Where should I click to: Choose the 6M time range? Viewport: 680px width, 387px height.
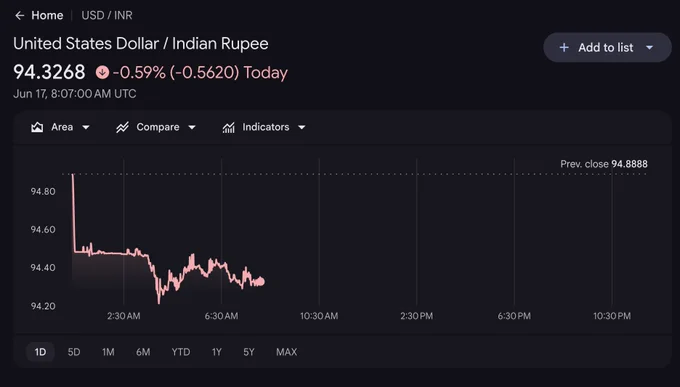click(x=143, y=352)
